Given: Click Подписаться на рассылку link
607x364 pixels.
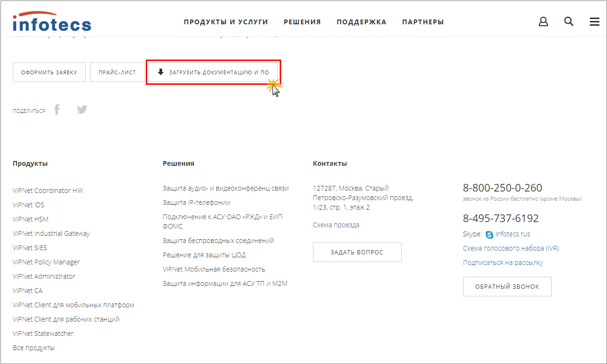Looking at the screenshot, I should pos(503,263).
